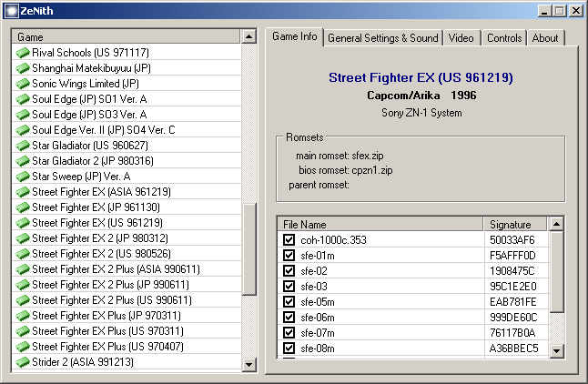Click the chip icon beside Street Fighter EX 2 (US 980526)
This screenshot has height=384, width=588.
click(23, 254)
